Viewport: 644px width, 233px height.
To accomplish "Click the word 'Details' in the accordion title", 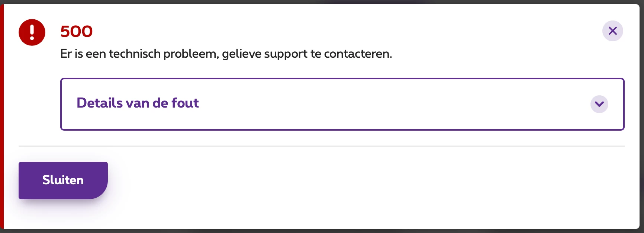I will [x=100, y=103].
